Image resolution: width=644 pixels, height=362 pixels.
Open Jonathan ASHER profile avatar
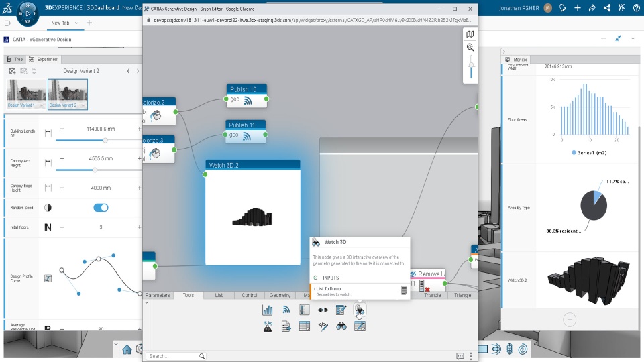click(x=548, y=8)
